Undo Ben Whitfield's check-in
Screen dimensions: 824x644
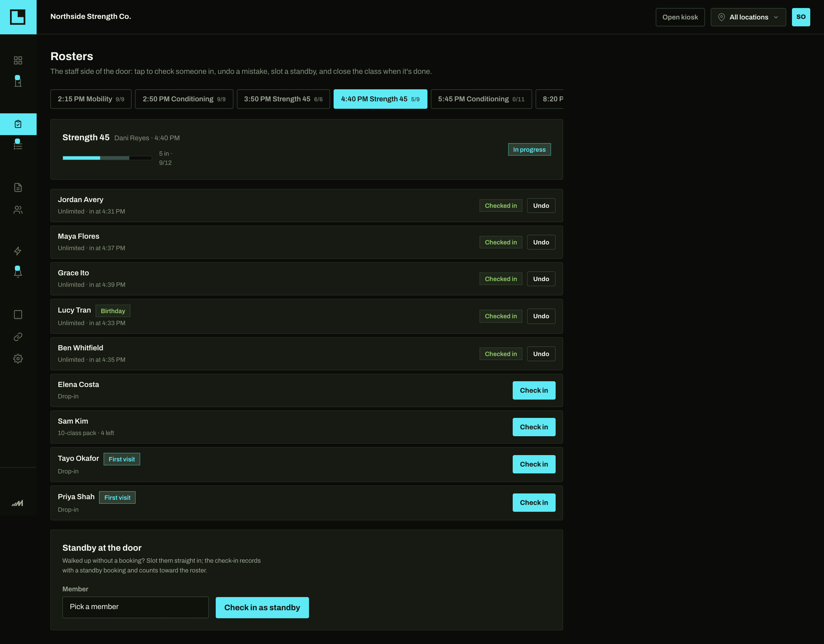click(541, 354)
